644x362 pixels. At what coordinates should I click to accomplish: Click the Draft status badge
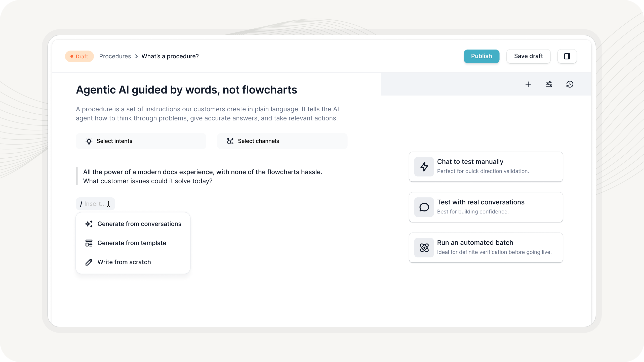[x=79, y=56]
